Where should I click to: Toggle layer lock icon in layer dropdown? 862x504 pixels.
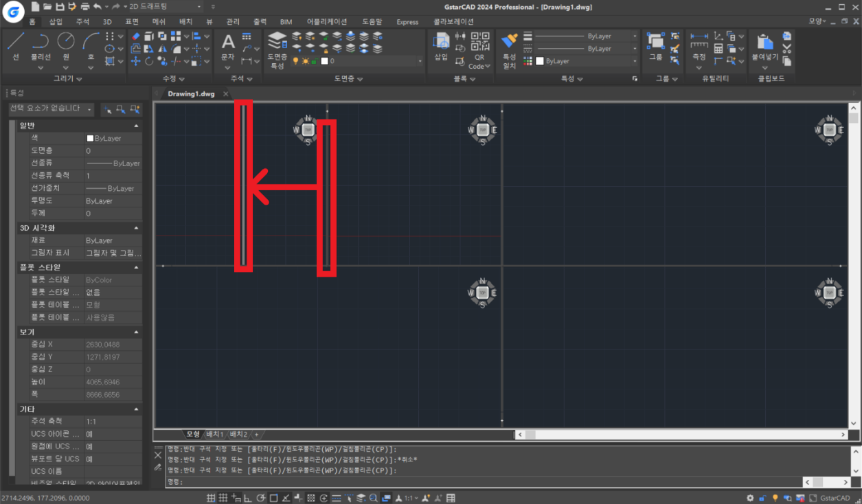[x=314, y=61]
